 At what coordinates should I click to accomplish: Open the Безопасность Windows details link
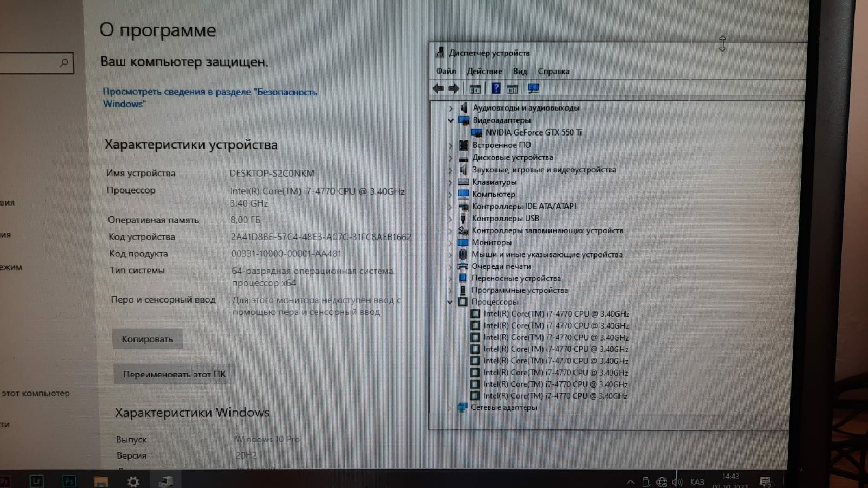[210, 98]
